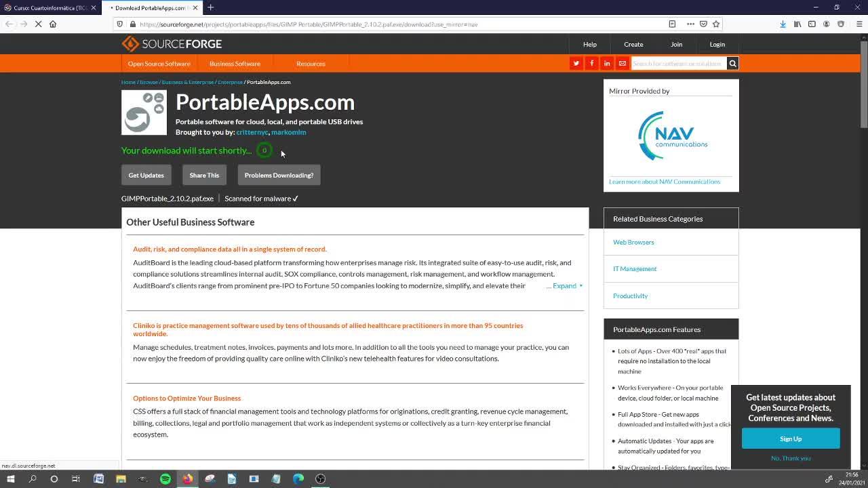Go to Browse breadcrumb

[x=149, y=82]
